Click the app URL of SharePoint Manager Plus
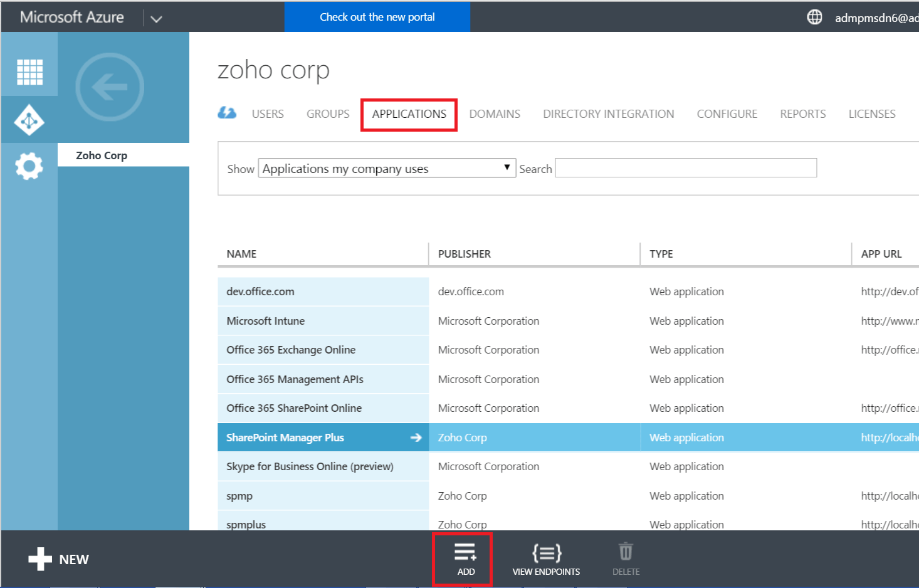 pyautogui.click(x=890, y=438)
